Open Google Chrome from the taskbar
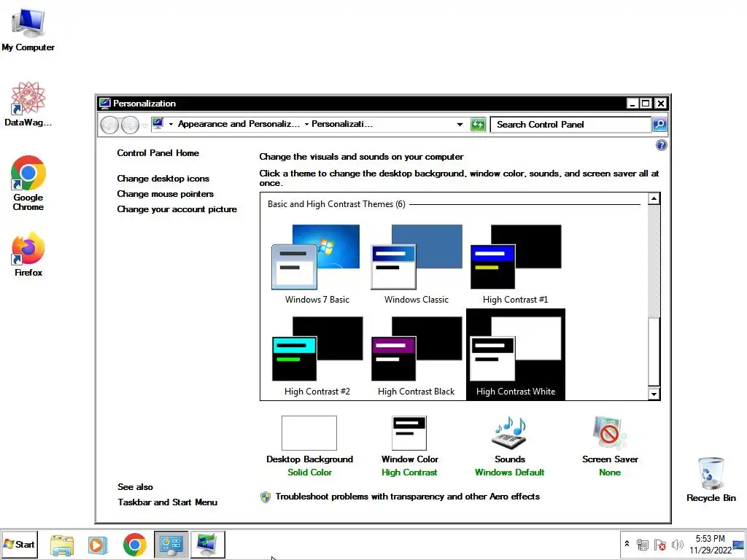 (134, 545)
